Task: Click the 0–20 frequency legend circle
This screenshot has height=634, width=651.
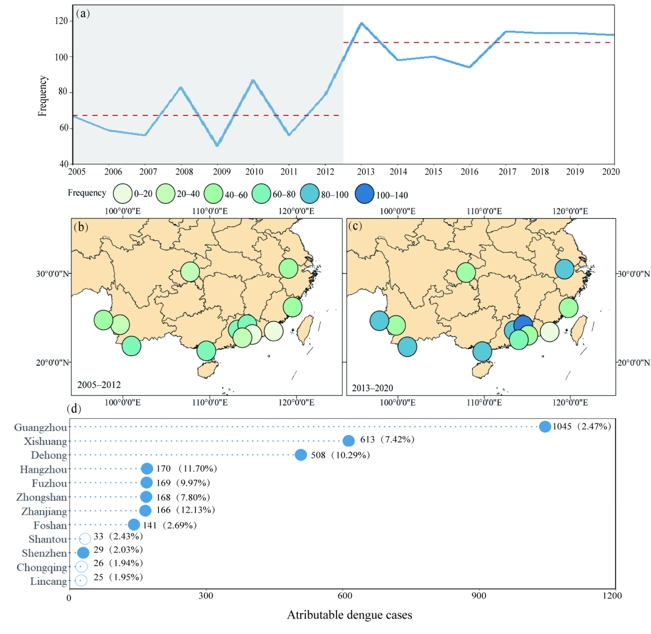Action: click(123, 191)
